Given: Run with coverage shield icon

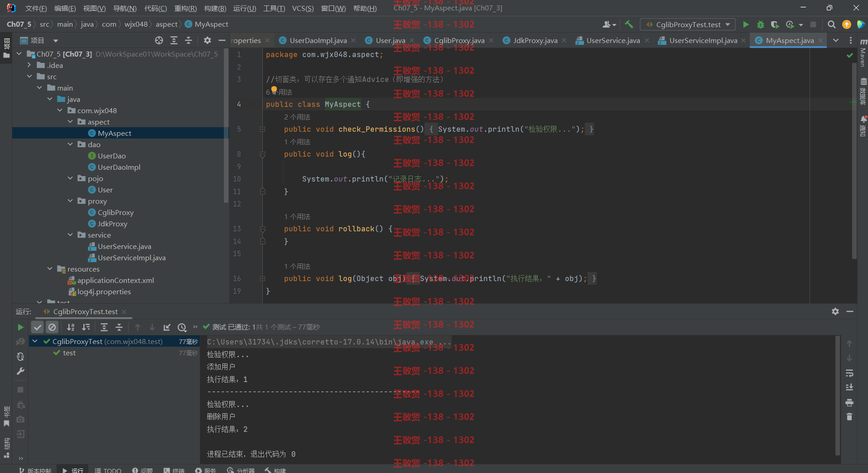Looking at the screenshot, I should (x=775, y=24).
